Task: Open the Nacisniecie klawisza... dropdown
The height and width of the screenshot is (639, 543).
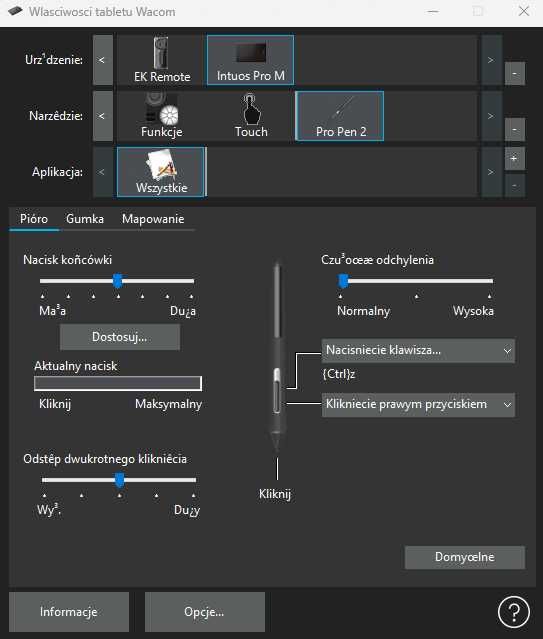Action: tap(418, 350)
